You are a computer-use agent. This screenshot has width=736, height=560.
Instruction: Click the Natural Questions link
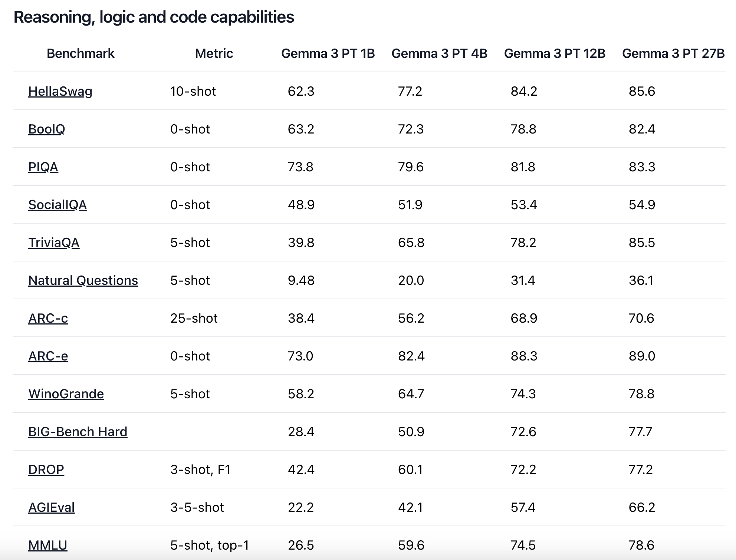point(83,280)
